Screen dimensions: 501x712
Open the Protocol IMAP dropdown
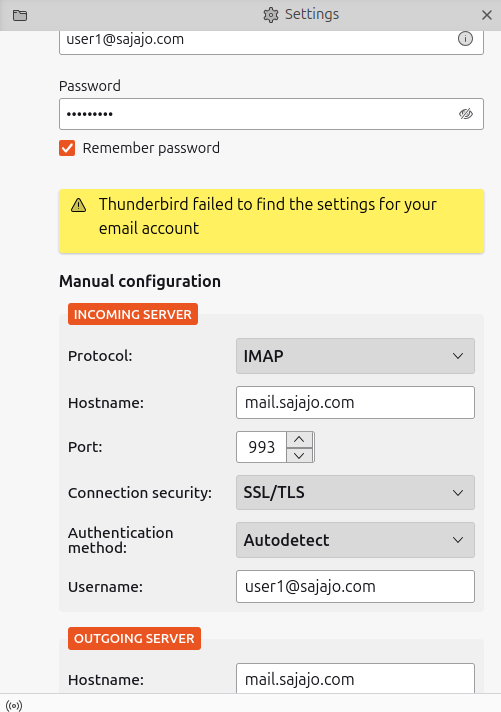tap(355, 356)
